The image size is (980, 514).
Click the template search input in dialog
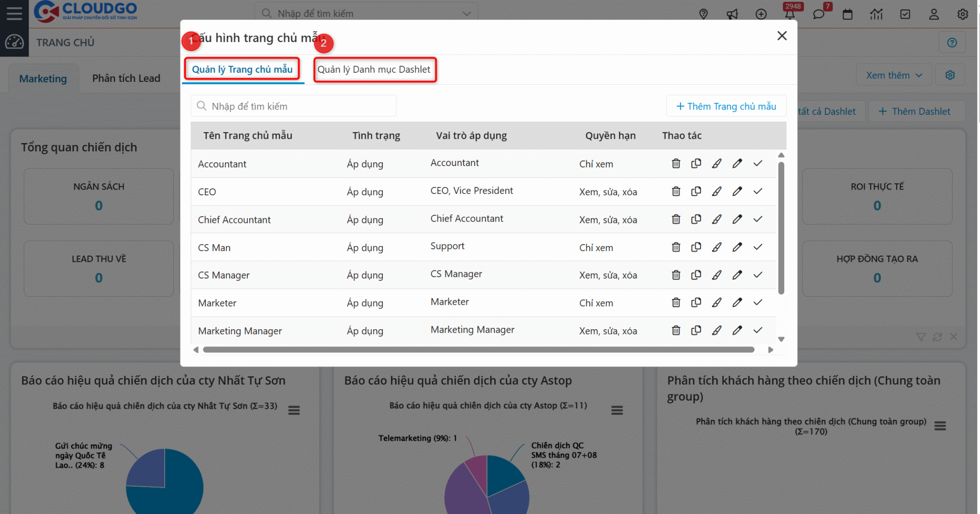pyautogui.click(x=293, y=106)
